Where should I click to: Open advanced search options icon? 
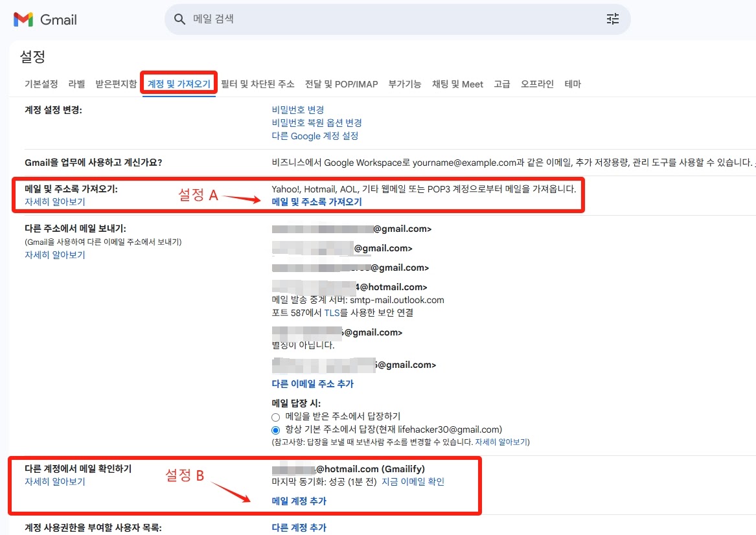612,19
